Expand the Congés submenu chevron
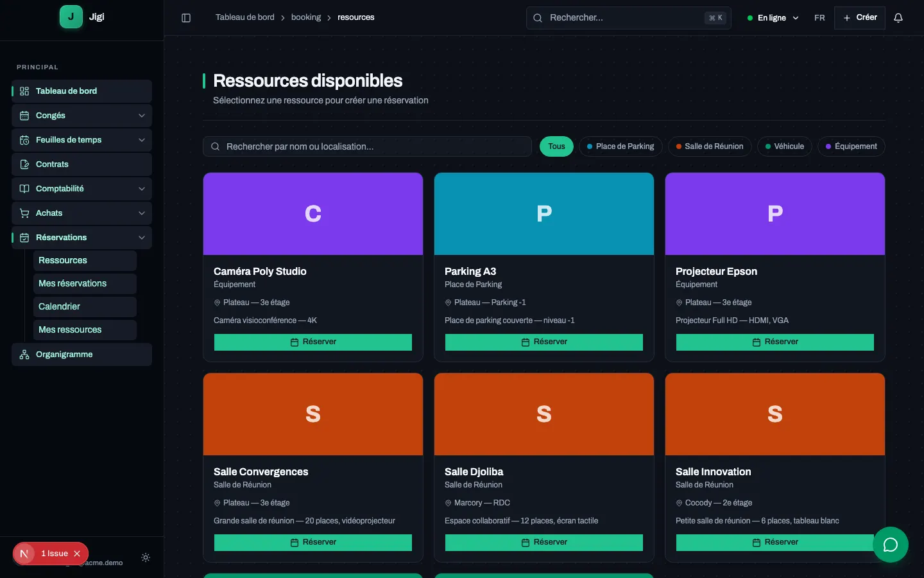This screenshot has height=578, width=924. pos(142,116)
